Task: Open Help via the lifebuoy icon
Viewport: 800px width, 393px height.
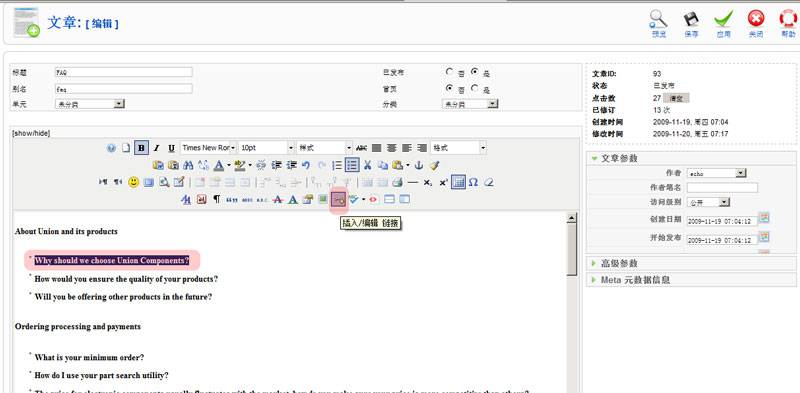Action: click(x=788, y=19)
